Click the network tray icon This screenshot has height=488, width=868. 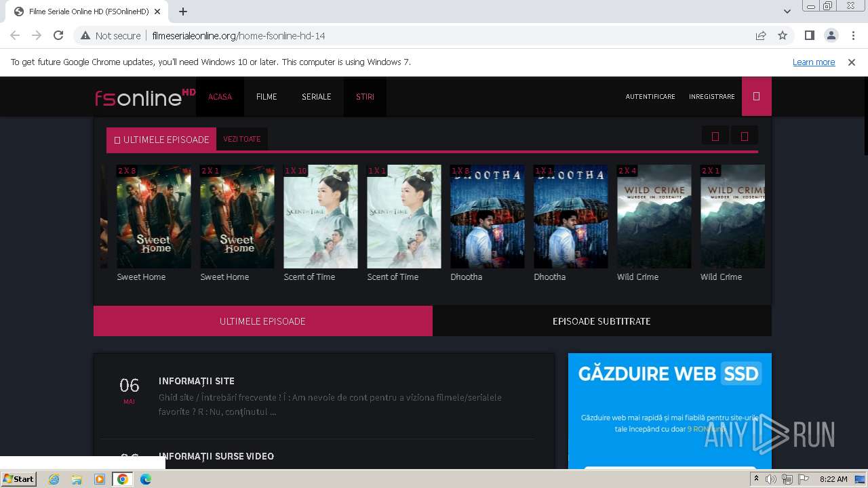pos(787,479)
